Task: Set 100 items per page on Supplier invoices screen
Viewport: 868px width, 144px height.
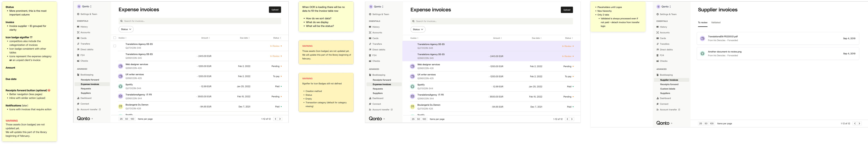Action: [x=712, y=123]
